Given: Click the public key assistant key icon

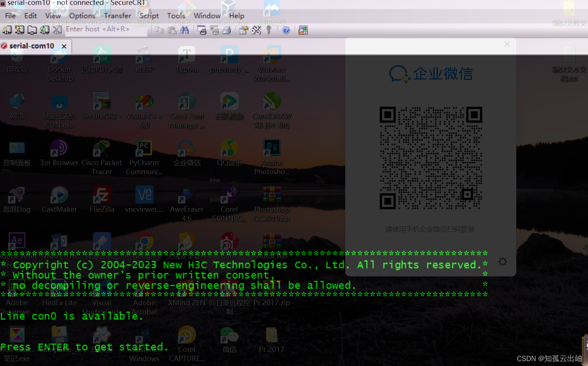Looking at the screenshot, I should pos(269,30).
